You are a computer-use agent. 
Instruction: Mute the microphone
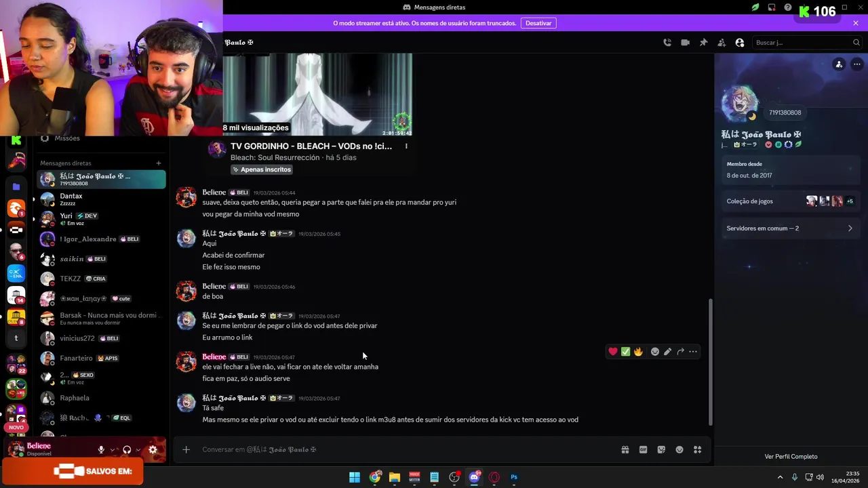[x=101, y=449]
